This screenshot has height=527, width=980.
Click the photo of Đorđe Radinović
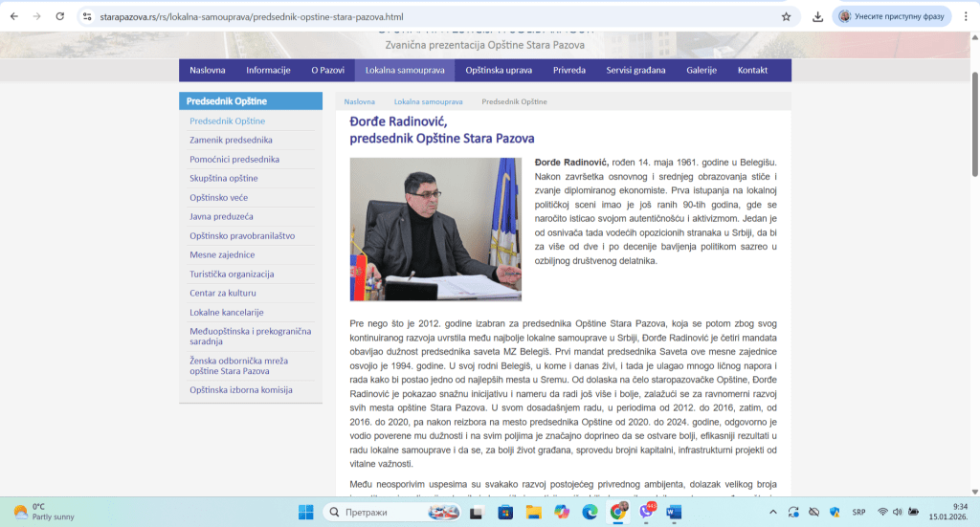(435, 230)
